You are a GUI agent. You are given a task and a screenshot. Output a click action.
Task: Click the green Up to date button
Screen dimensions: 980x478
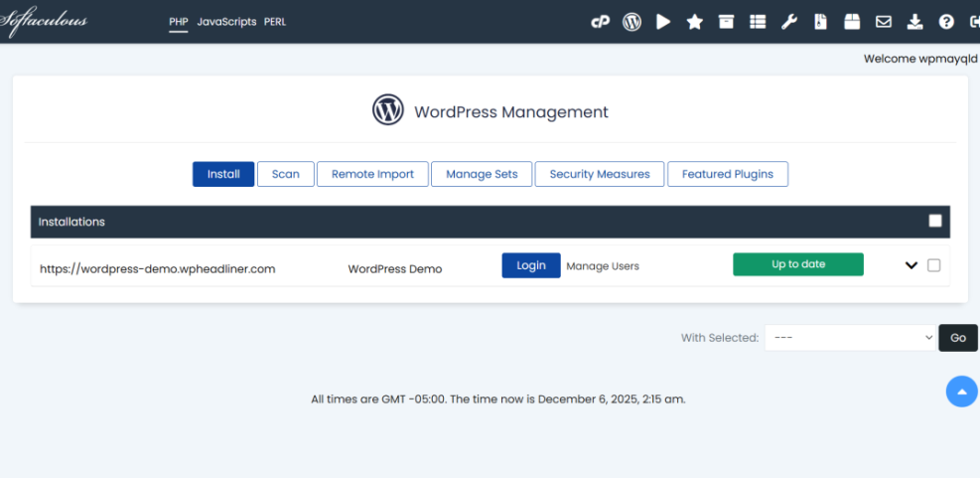(798, 264)
